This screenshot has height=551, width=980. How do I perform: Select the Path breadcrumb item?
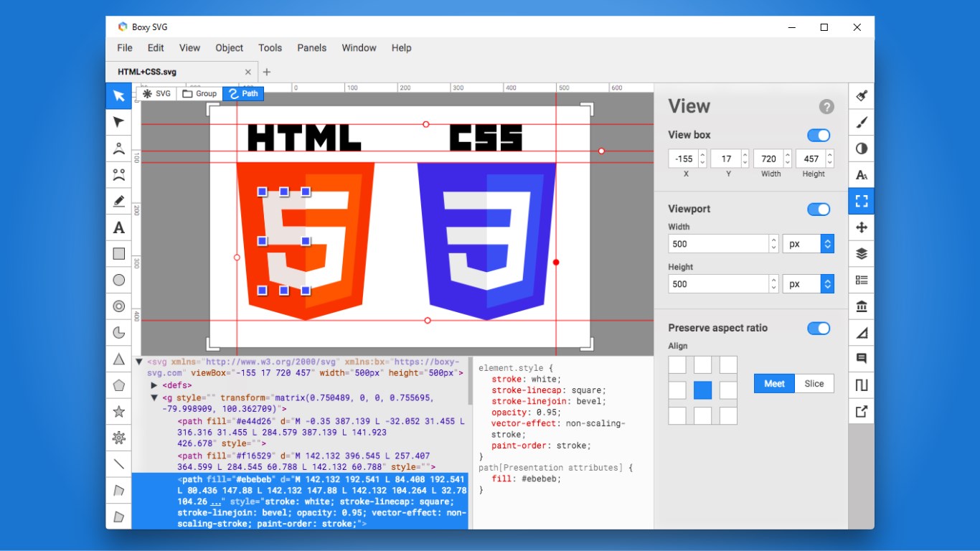[243, 93]
